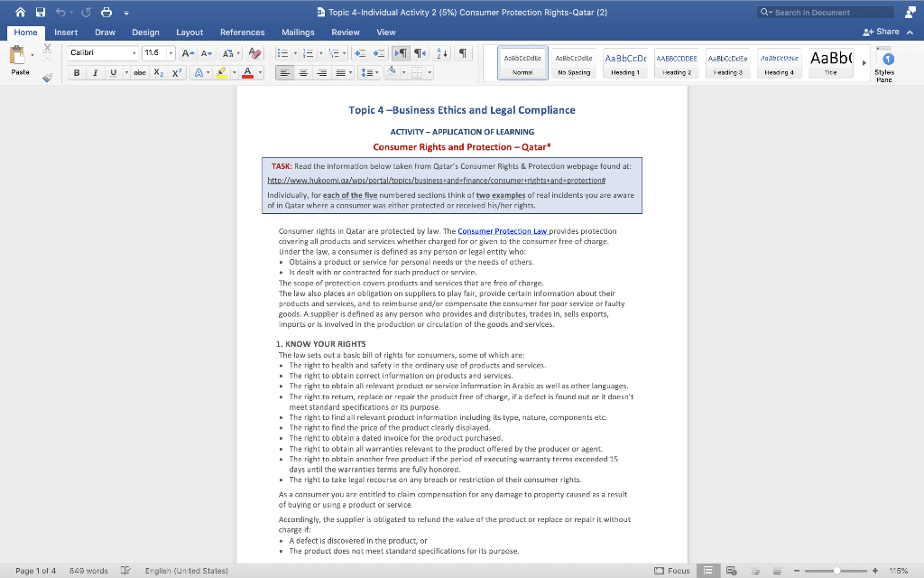
Task: Click the Clear Formatting icon
Action: click(x=255, y=54)
